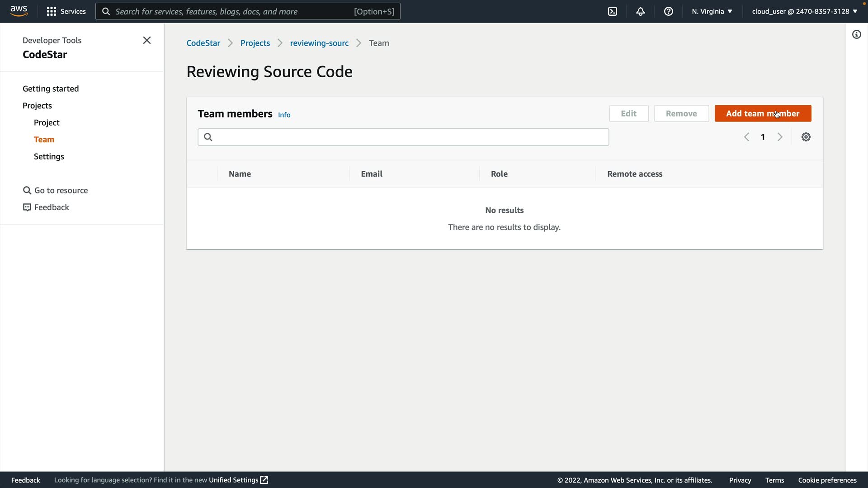This screenshot has width=868, height=488.
Task: Go to previous page of team members
Action: pos(746,137)
